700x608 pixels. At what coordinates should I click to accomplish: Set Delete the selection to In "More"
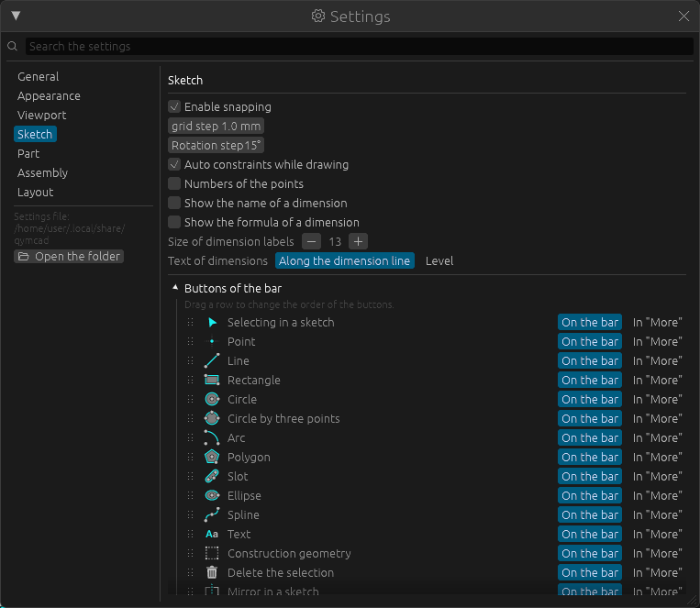click(657, 572)
